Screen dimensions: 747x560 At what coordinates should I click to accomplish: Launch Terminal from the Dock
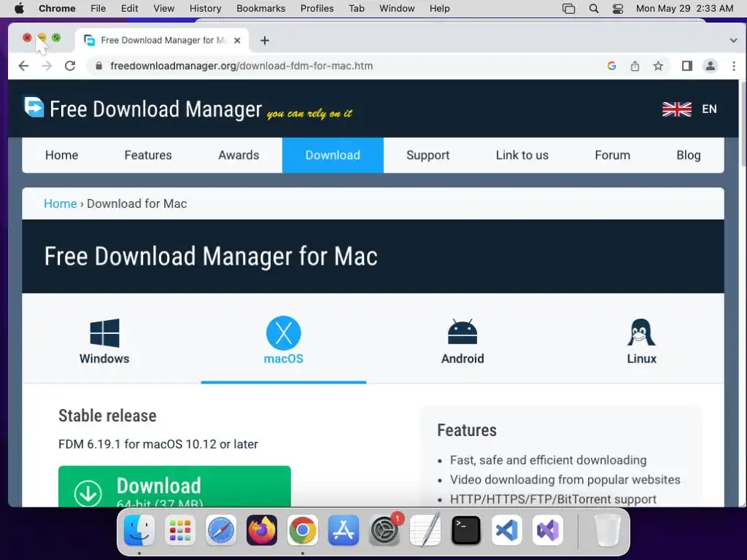[x=466, y=530]
